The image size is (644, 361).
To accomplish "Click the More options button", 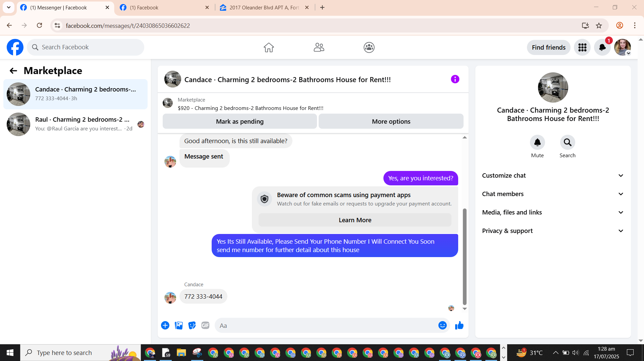I will [x=391, y=121].
